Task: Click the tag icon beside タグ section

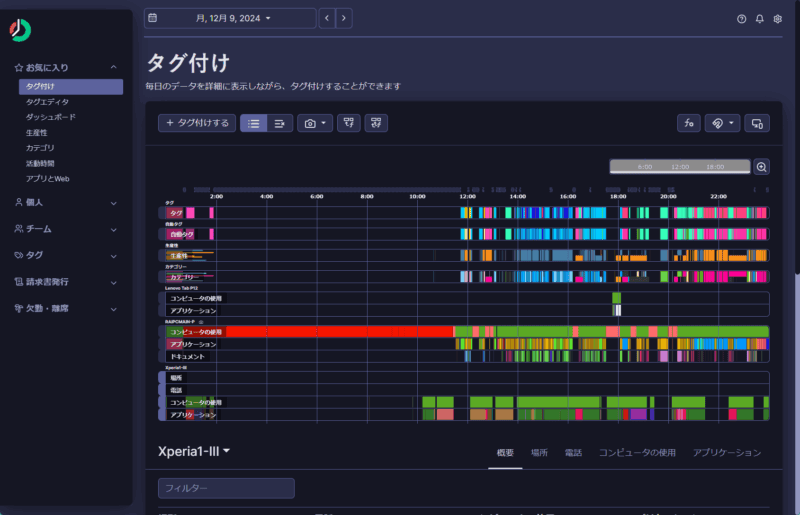Action: pos(19,255)
